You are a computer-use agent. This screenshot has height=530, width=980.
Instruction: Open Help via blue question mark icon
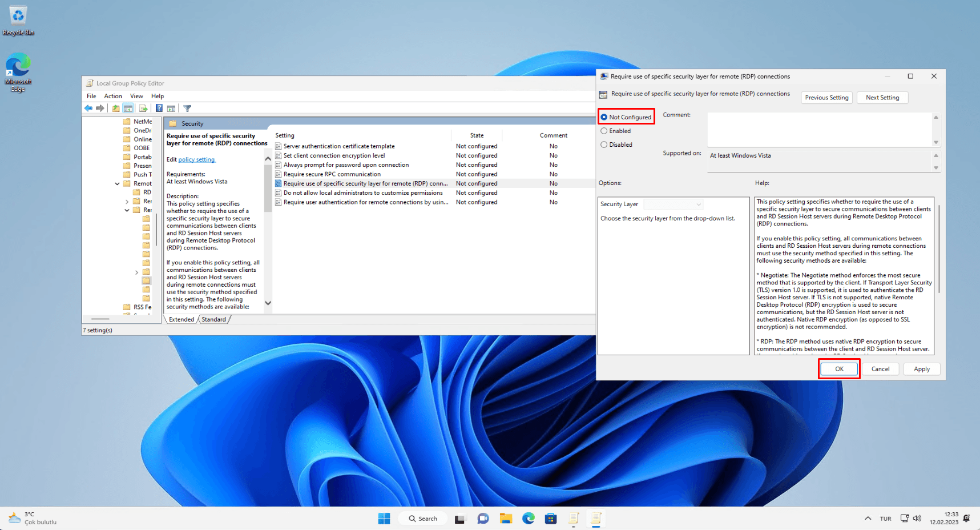pos(159,109)
